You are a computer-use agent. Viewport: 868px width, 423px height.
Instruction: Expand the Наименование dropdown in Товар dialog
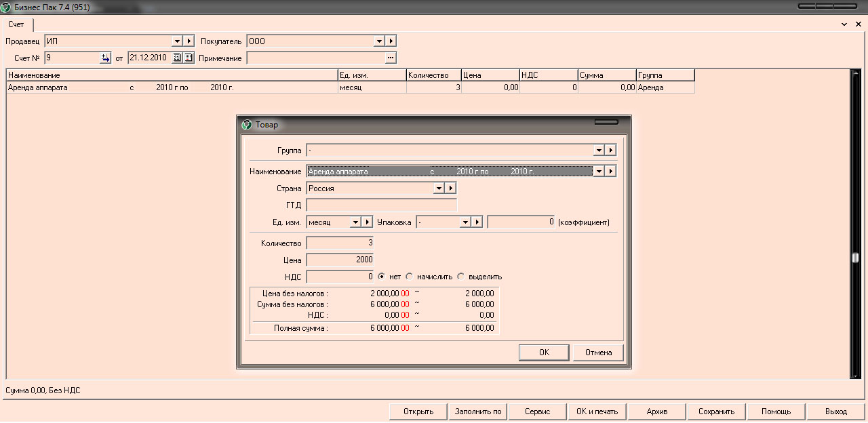(x=598, y=172)
